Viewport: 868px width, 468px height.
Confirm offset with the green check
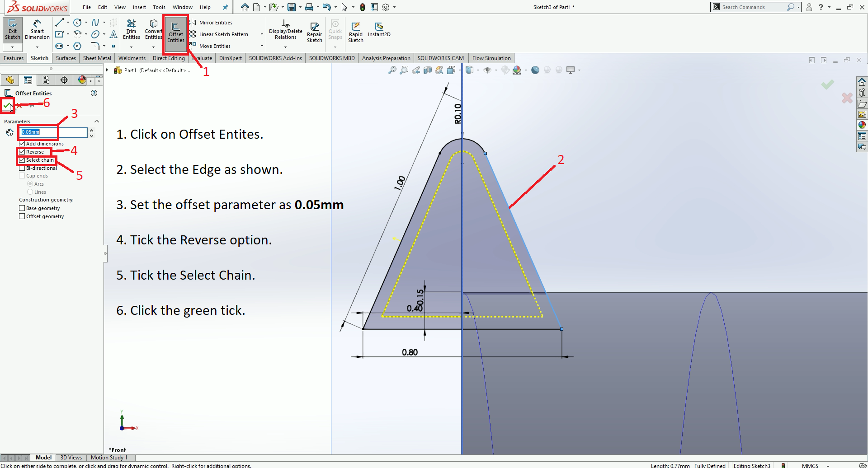(7, 106)
